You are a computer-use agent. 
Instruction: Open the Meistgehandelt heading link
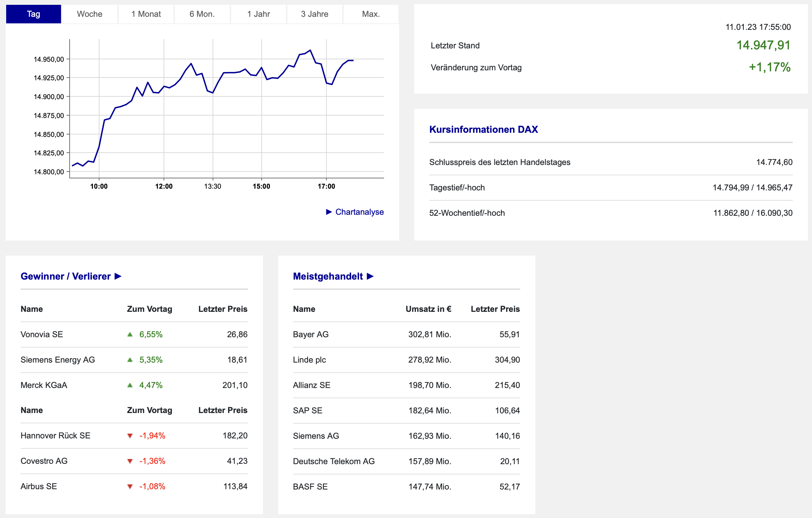[x=328, y=276]
